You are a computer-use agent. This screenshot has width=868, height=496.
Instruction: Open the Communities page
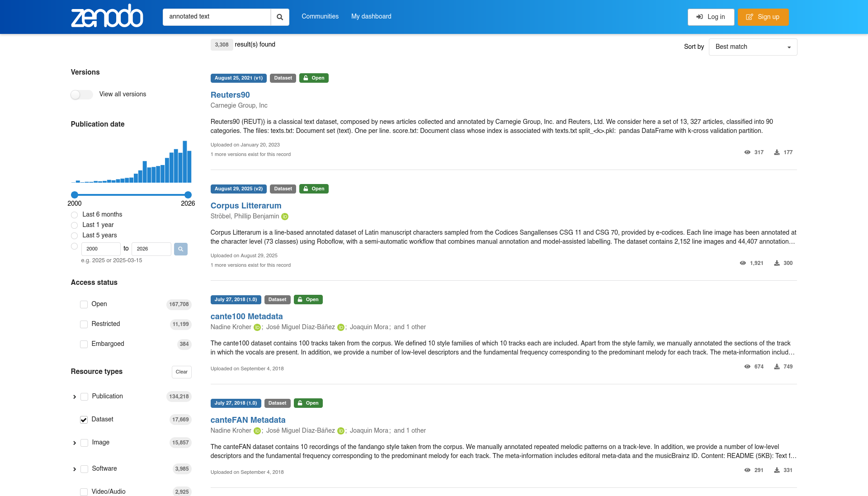320,16
